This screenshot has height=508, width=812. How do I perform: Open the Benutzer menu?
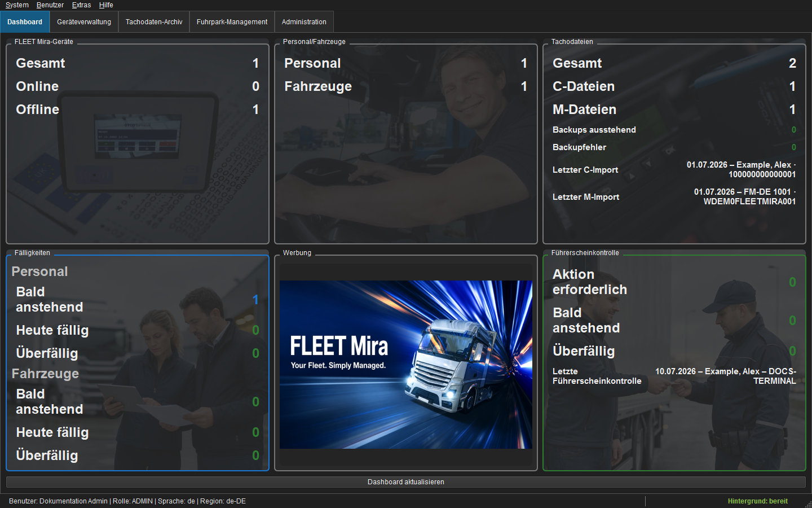coord(50,5)
